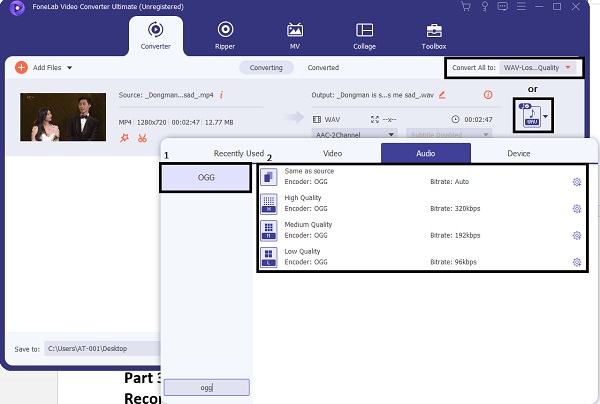600x404 pixels.
Task: Select the Recently Used tab
Action: click(239, 153)
